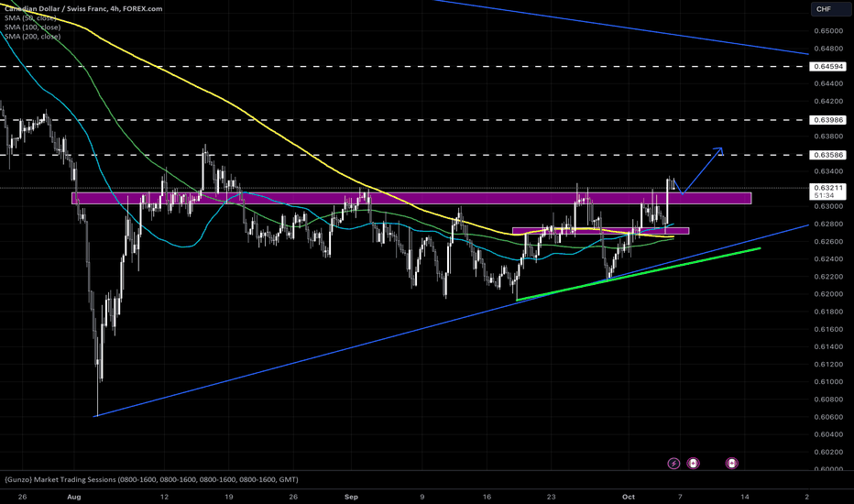The height and width of the screenshot is (504, 854).
Task: Select the thick green ascending trend line
Action: [x=638, y=274]
